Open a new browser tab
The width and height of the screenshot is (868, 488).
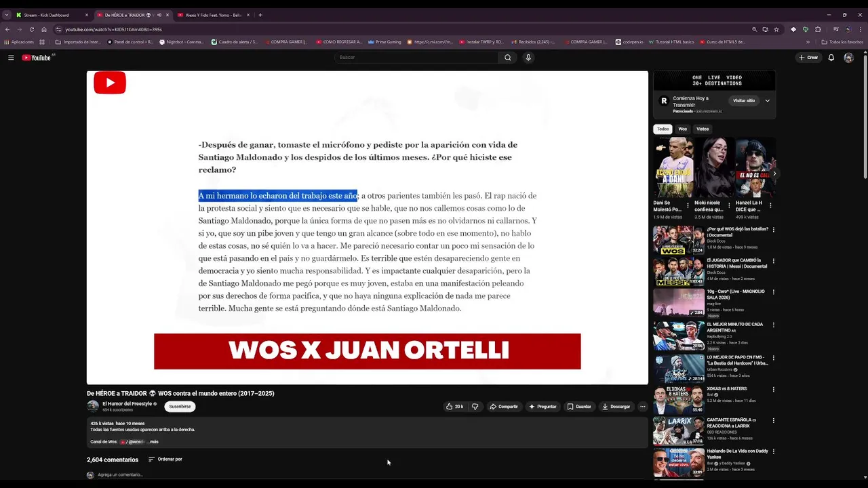tap(260, 15)
